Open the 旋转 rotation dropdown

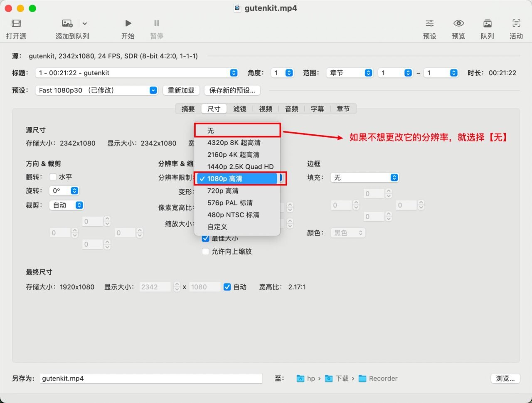coord(64,191)
